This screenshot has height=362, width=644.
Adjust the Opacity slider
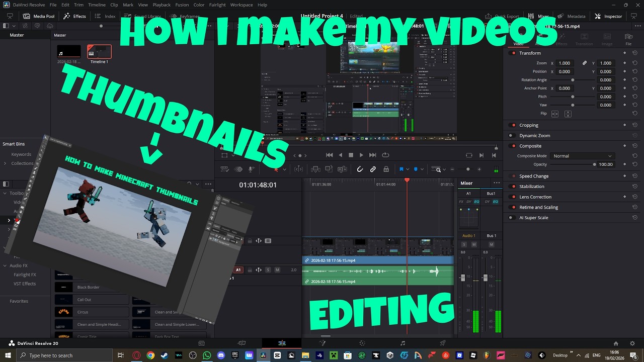[x=573, y=164]
